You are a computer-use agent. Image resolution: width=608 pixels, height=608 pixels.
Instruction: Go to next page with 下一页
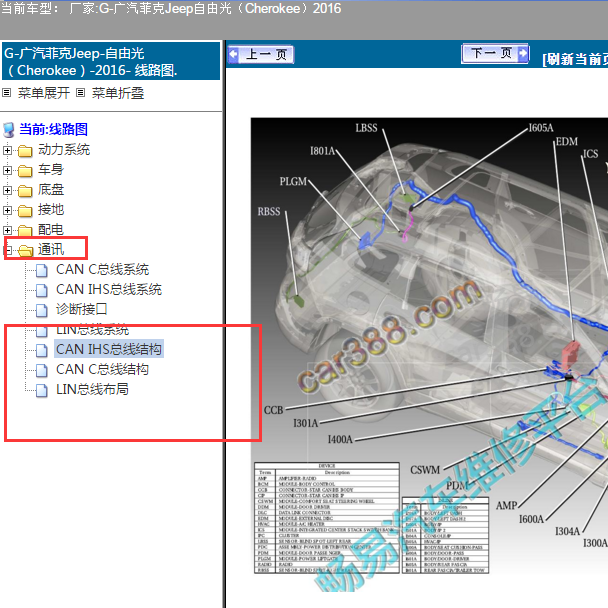point(495,53)
